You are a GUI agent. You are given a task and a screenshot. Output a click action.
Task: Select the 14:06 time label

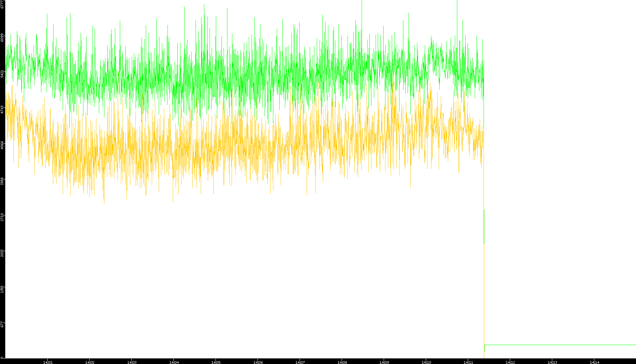point(258,362)
